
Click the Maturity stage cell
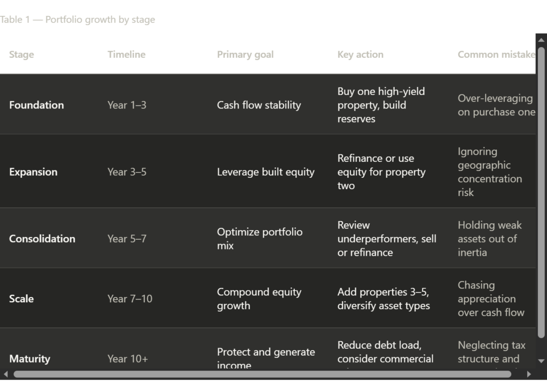click(29, 358)
